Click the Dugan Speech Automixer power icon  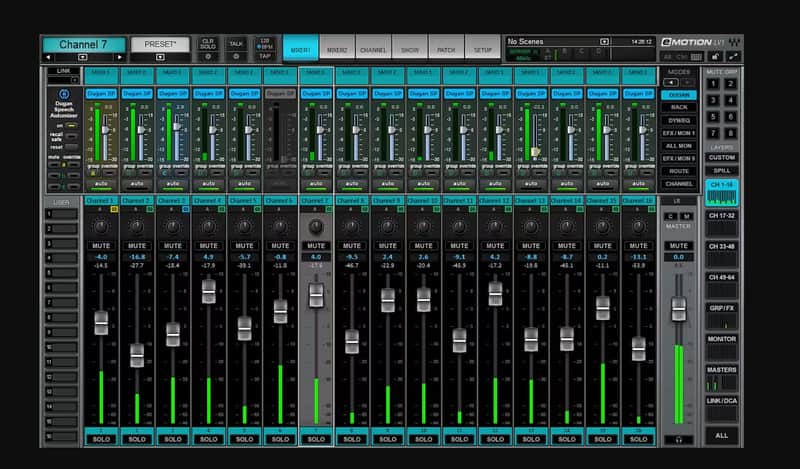click(64, 94)
